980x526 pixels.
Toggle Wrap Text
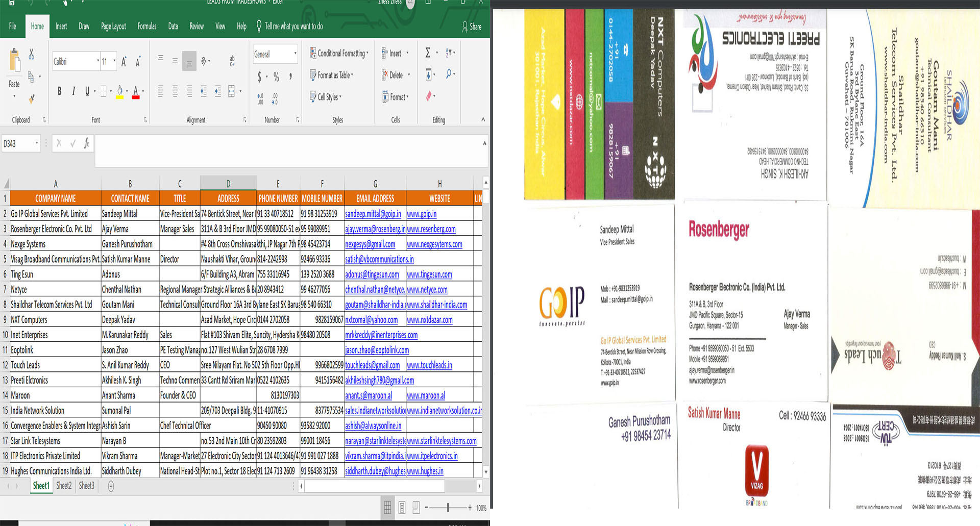232,61
